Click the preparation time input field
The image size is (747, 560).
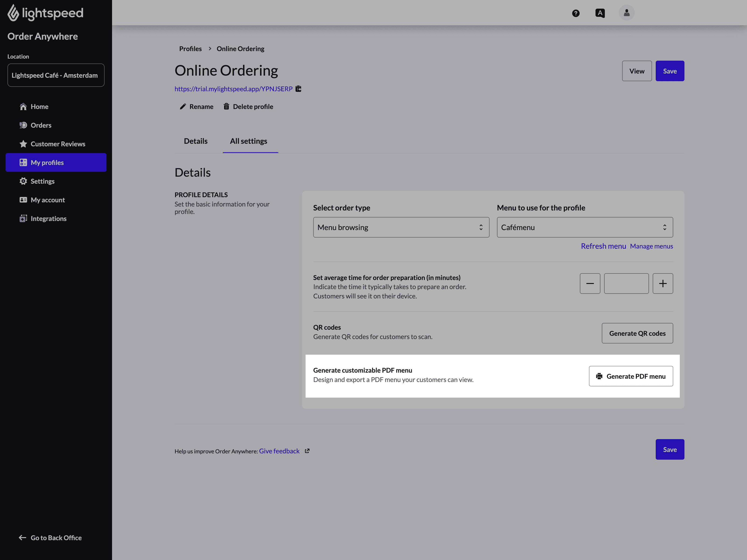pyautogui.click(x=626, y=283)
